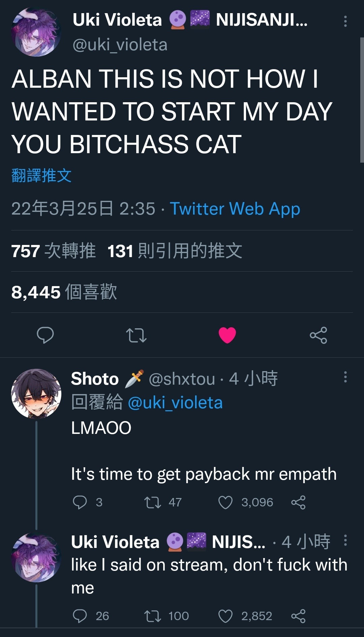Open Shoto's profile picture
This screenshot has width=364, height=637.
[36, 393]
